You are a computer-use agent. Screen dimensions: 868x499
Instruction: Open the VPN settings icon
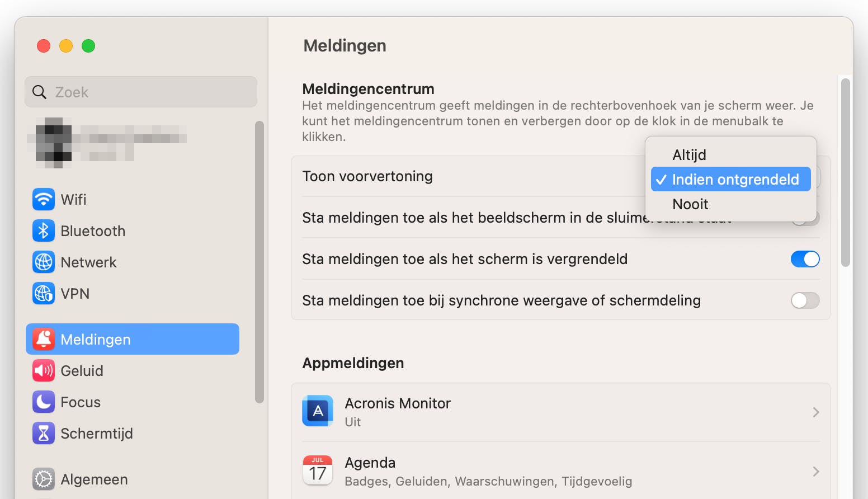coord(44,294)
